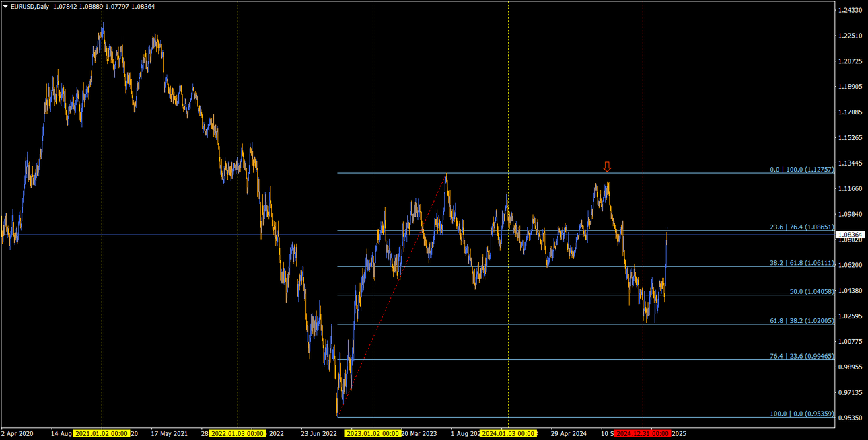
Task: Click Fibonacci level label 100.0 | 0.0 (0.95359)
Action: [801, 414]
